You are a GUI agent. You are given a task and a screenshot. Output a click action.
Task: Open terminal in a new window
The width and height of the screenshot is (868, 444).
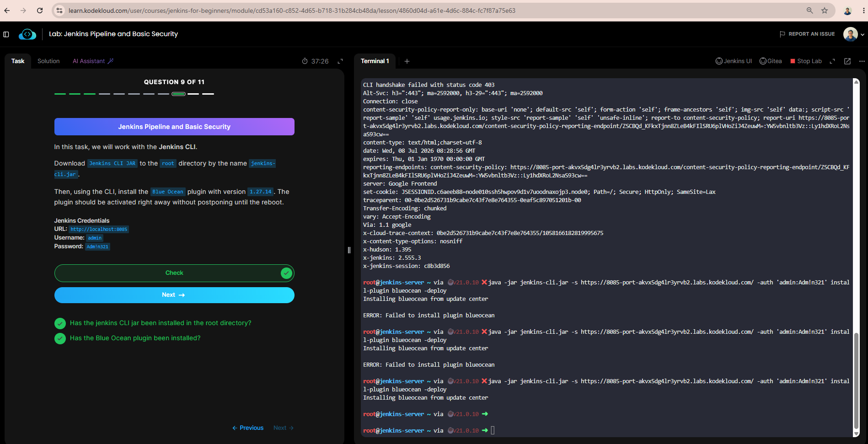coord(847,61)
